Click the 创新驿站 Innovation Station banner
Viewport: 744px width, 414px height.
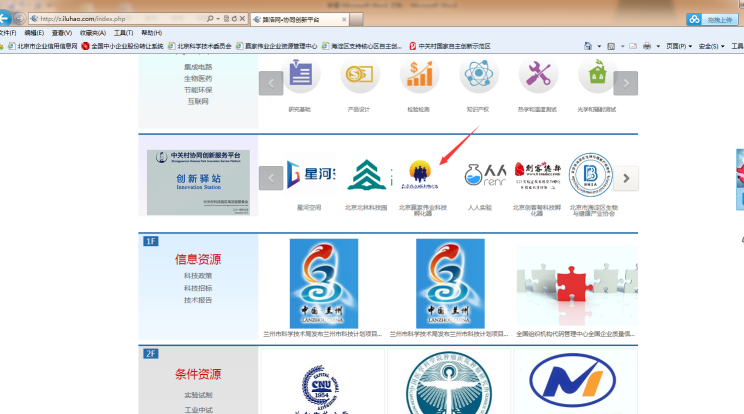click(198, 182)
